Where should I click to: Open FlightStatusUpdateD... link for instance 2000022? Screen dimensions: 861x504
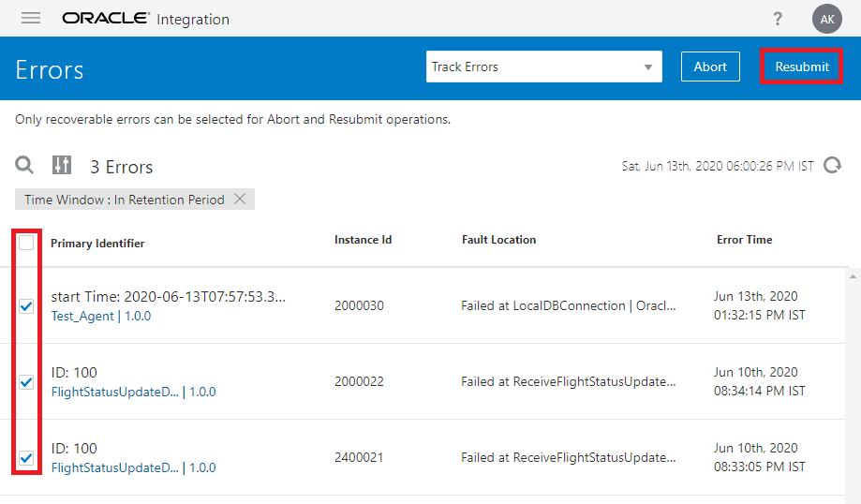(133, 392)
